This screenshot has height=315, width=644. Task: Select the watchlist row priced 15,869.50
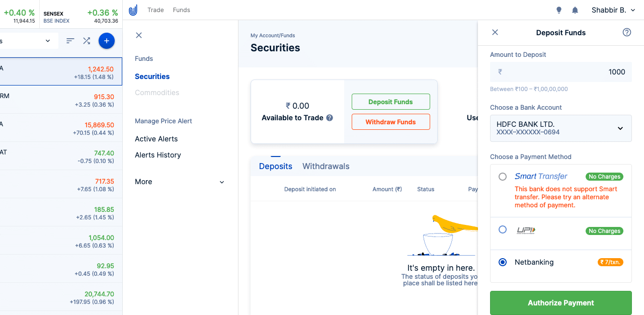pos(61,128)
